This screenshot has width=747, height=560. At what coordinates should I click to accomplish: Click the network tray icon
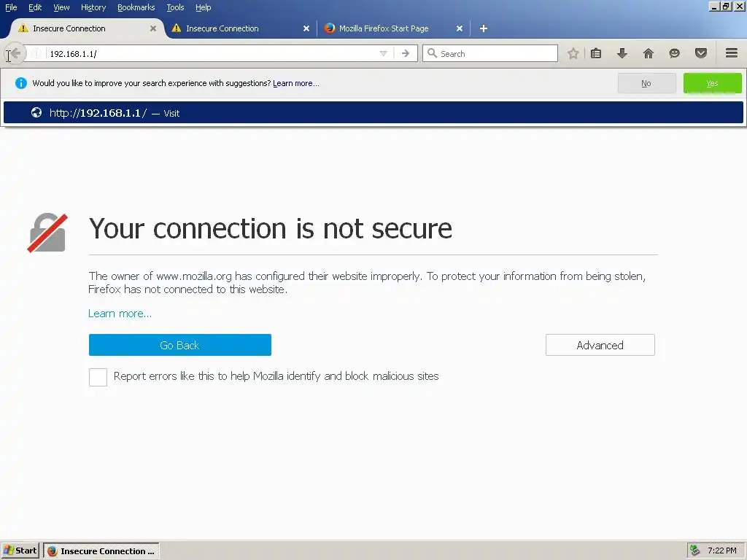[x=695, y=551]
